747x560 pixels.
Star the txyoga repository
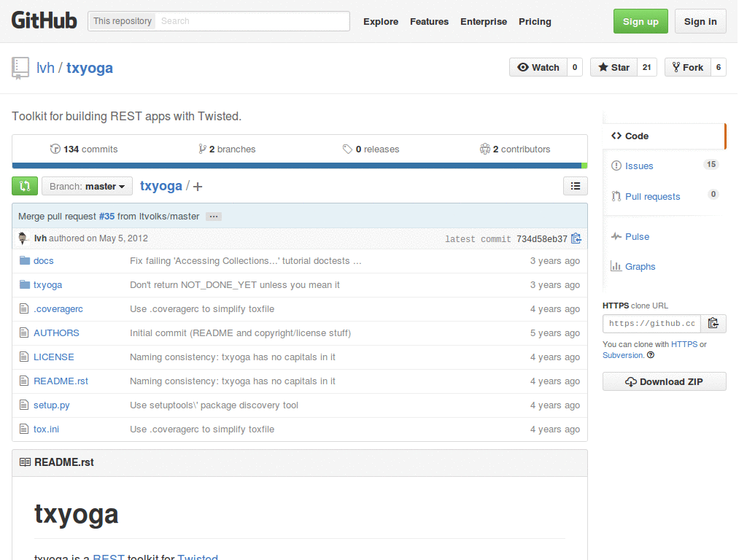click(x=614, y=67)
